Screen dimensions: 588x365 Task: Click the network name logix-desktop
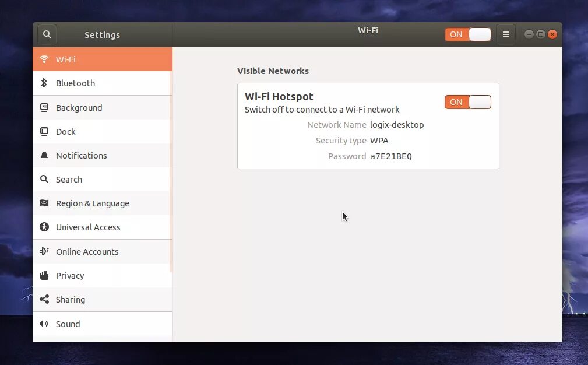397,125
